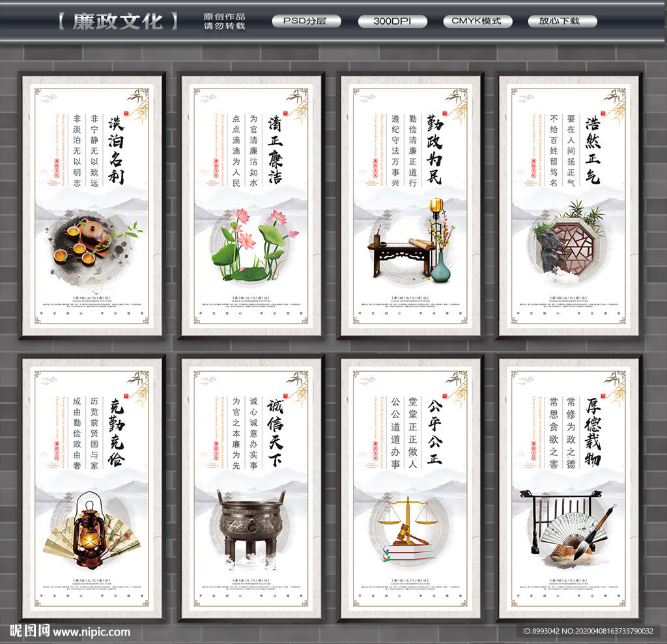Open the 公平公正 poster thumbnail
The image size is (667, 644).
point(410,488)
